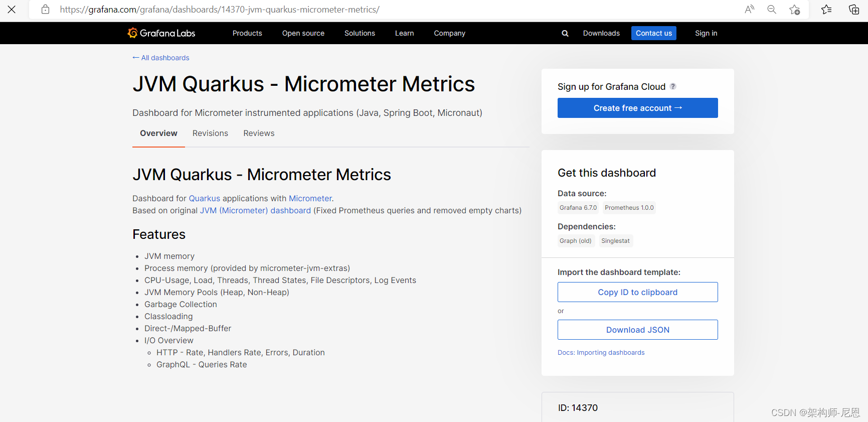Click the I/O Overview feature text
The width and height of the screenshot is (868, 422).
point(169,340)
